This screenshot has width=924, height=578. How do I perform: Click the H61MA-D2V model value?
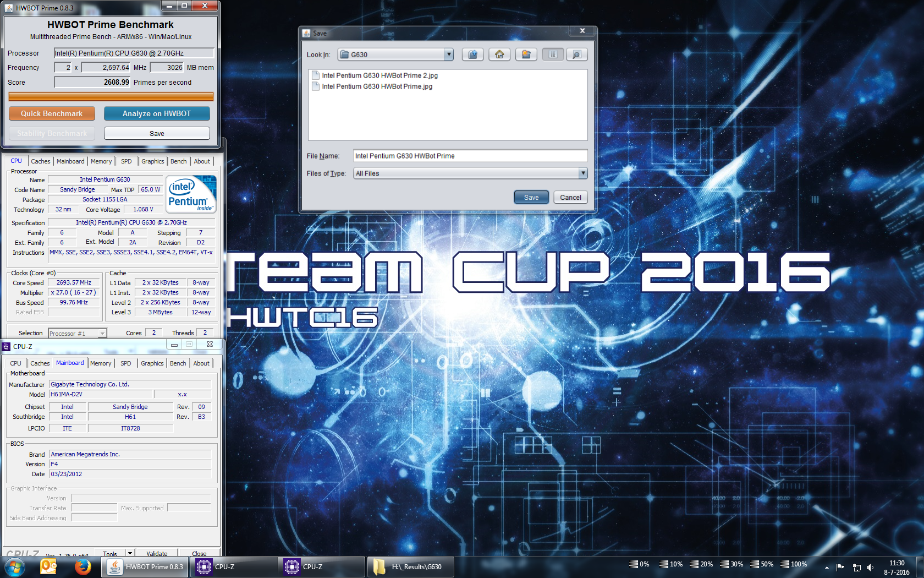coord(100,394)
